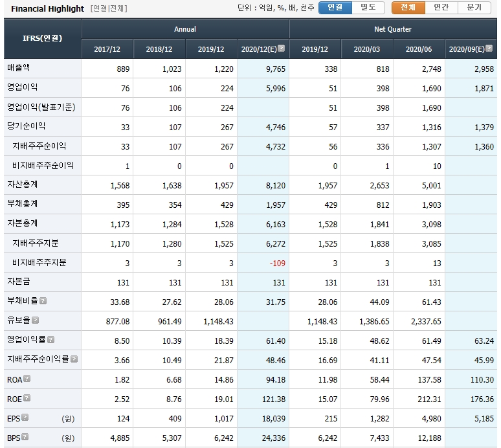Click the 2017/12 annual column header
501x448 pixels.
click(x=107, y=49)
